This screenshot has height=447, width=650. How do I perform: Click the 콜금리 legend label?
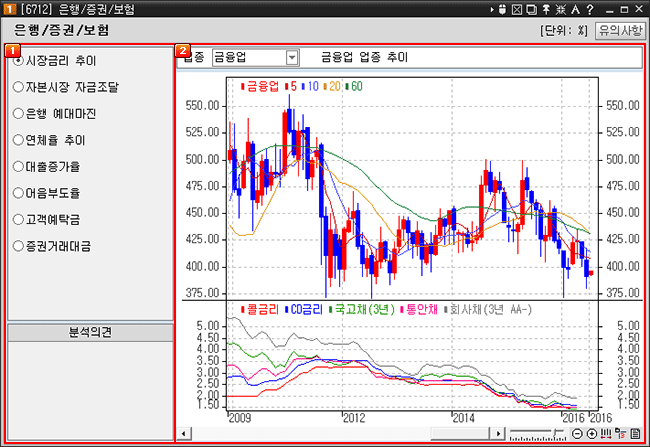coord(260,309)
